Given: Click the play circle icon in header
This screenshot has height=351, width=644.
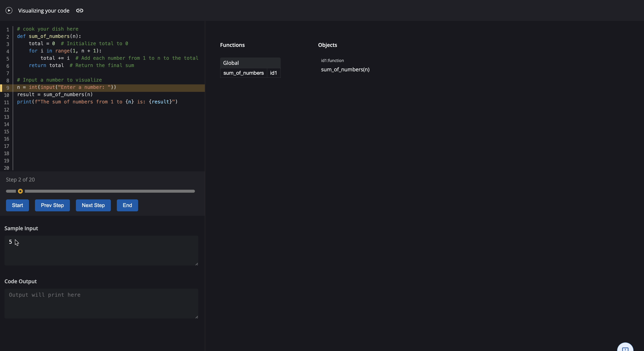Looking at the screenshot, I should 9,10.
